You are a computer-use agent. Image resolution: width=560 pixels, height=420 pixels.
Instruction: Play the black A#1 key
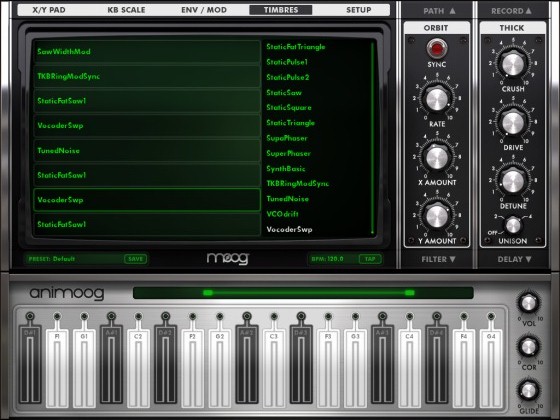click(111, 365)
